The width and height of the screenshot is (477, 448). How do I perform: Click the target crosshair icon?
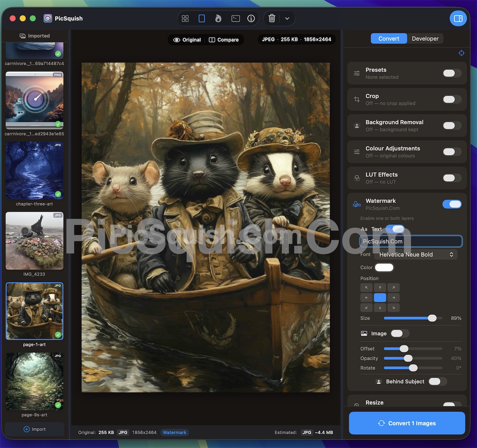[x=461, y=53]
